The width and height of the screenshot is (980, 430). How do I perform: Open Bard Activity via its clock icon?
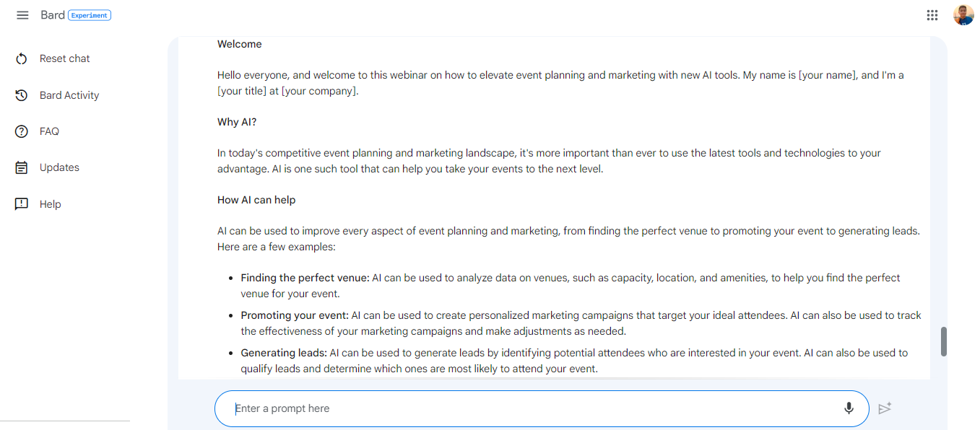click(21, 95)
